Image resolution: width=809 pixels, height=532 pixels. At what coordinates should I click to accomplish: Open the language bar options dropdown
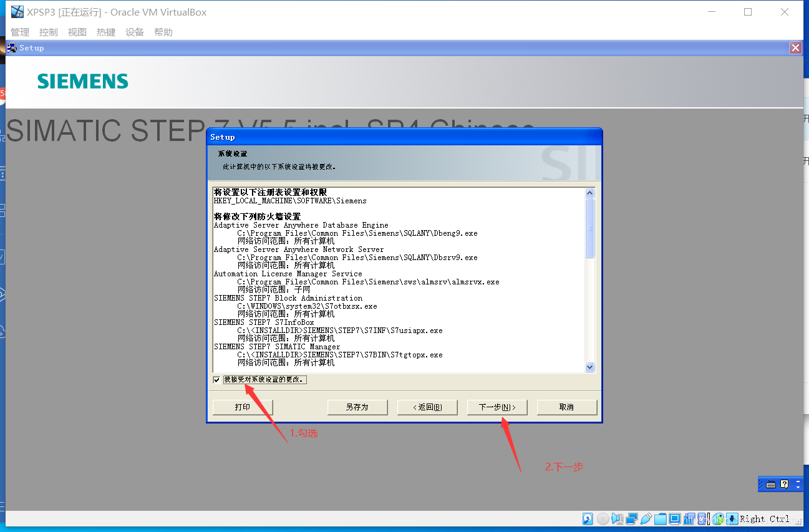pyautogui.click(x=798, y=486)
